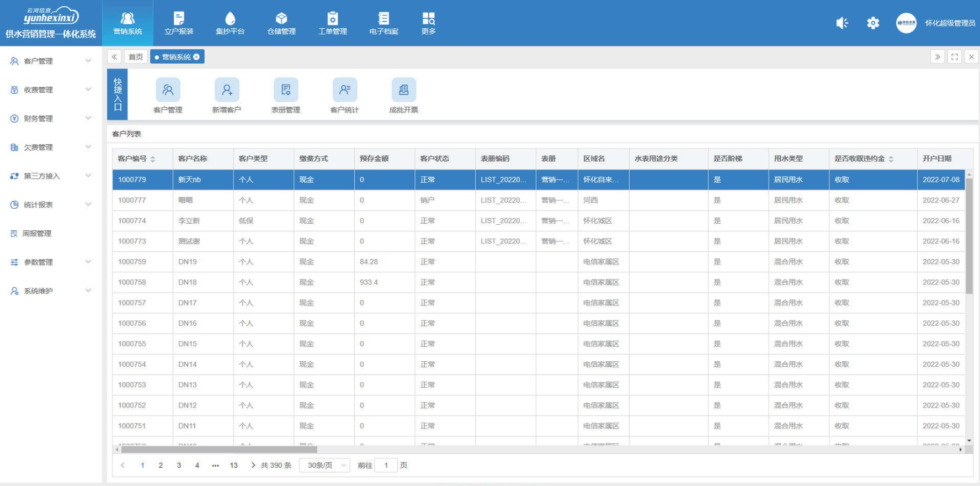The height and width of the screenshot is (486, 980).
Task: Open the 客户管理 quick entry icon
Action: pyautogui.click(x=168, y=90)
